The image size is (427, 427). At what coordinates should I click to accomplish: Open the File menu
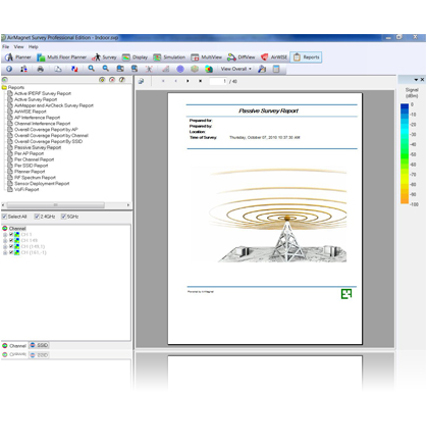(6, 47)
